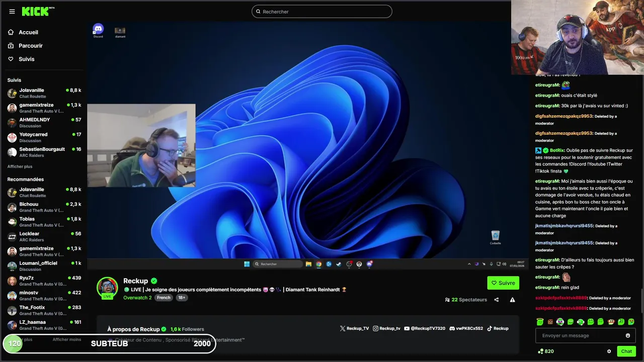
Task: Click the magnifier icon in the Rechercher bar
Action: tap(258, 12)
